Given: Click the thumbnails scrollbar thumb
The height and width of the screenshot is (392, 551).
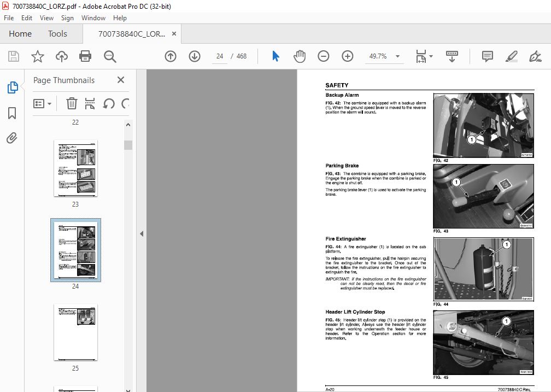Looking at the screenshot, I should point(128,145).
